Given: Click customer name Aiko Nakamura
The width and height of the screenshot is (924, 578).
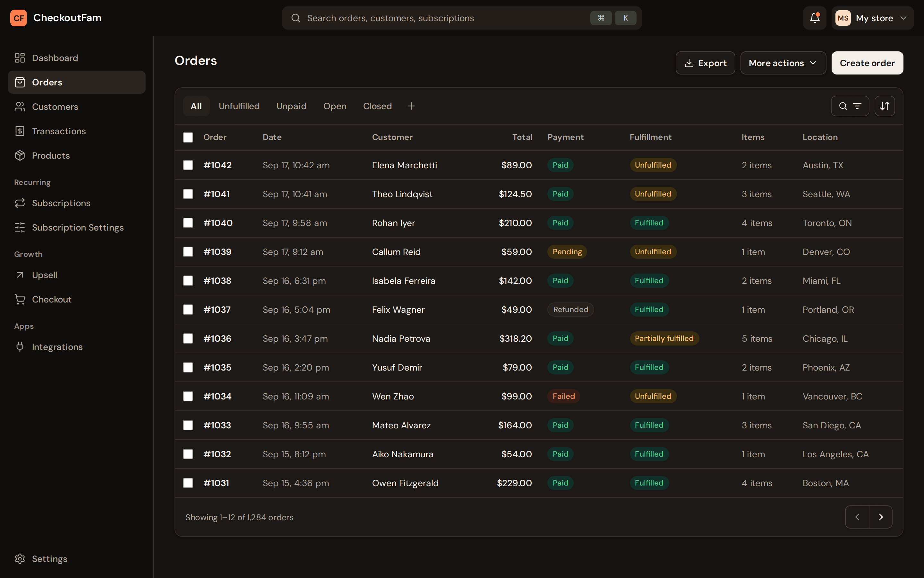Looking at the screenshot, I should (403, 454).
